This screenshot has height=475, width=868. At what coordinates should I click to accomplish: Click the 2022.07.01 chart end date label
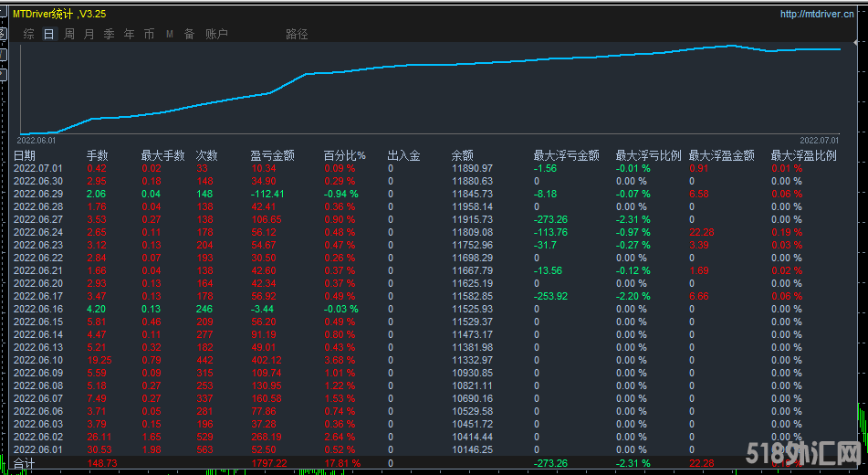(819, 141)
